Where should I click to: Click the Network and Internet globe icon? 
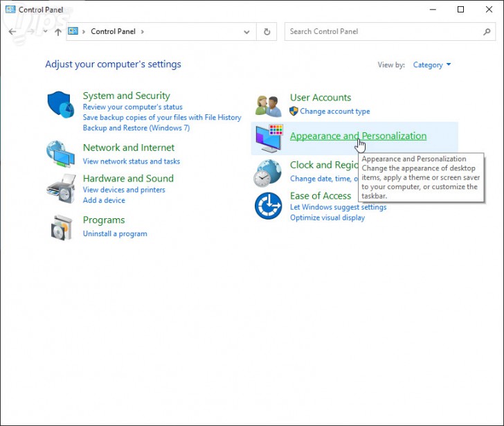pos(60,154)
